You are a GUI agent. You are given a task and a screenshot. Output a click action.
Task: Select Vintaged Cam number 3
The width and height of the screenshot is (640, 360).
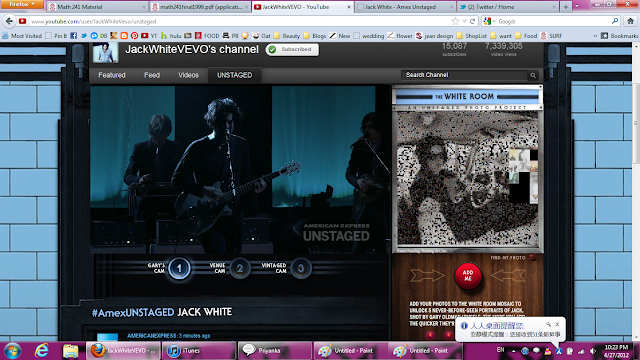(x=300, y=268)
